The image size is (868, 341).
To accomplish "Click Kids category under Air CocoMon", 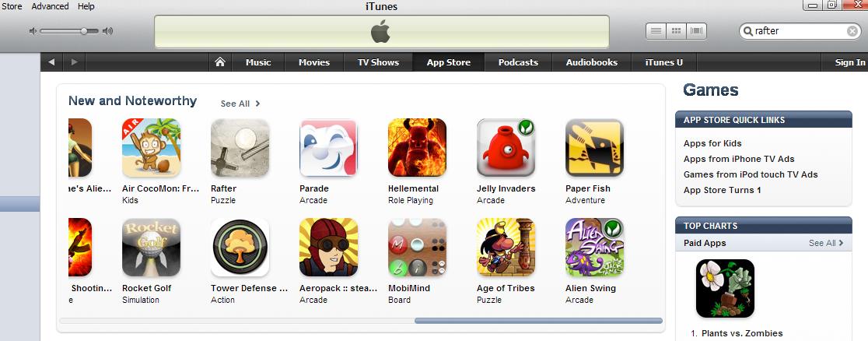I will point(130,200).
